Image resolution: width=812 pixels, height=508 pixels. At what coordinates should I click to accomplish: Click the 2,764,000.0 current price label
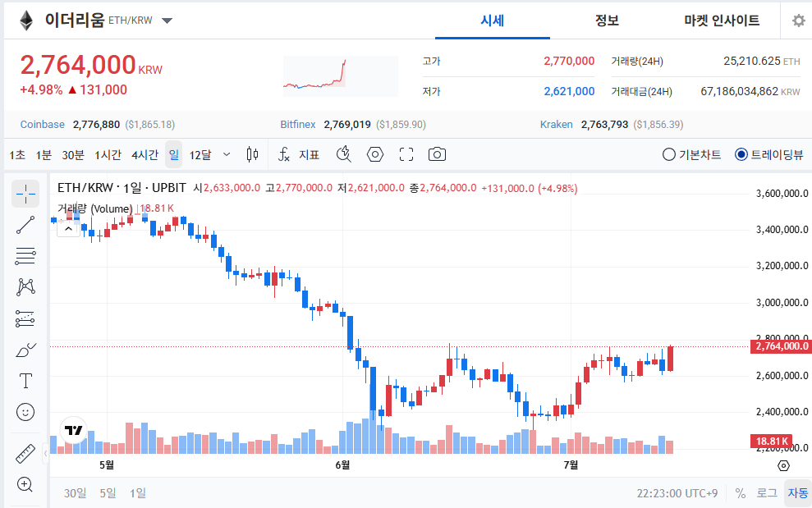[781, 346]
